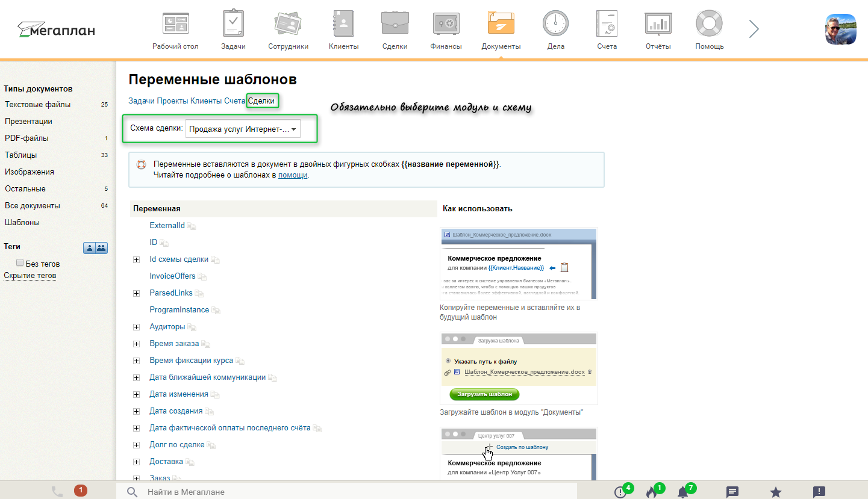Click Скрытие тегов link
The height and width of the screenshot is (499, 868).
click(30, 276)
